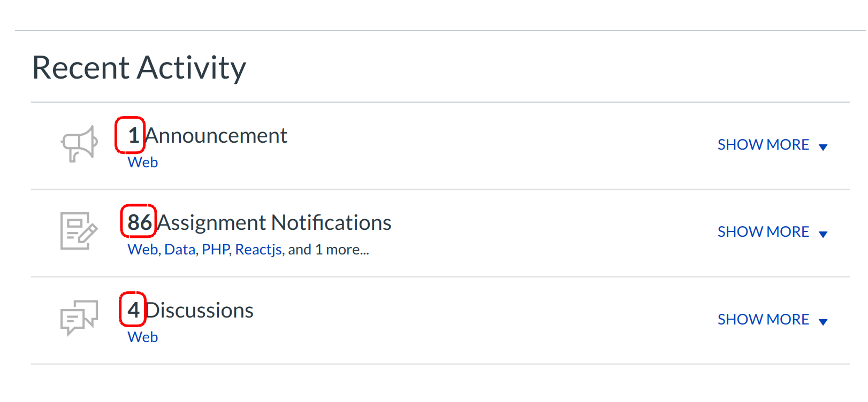Click the megaphone Announcement icon
This screenshot has height=402, width=868.
click(x=79, y=144)
